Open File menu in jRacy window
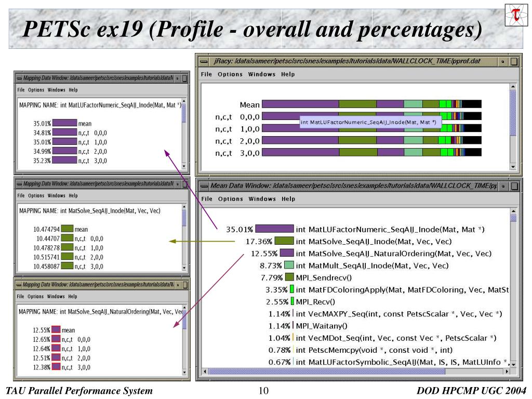This screenshot has width=532, height=399. pos(206,74)
